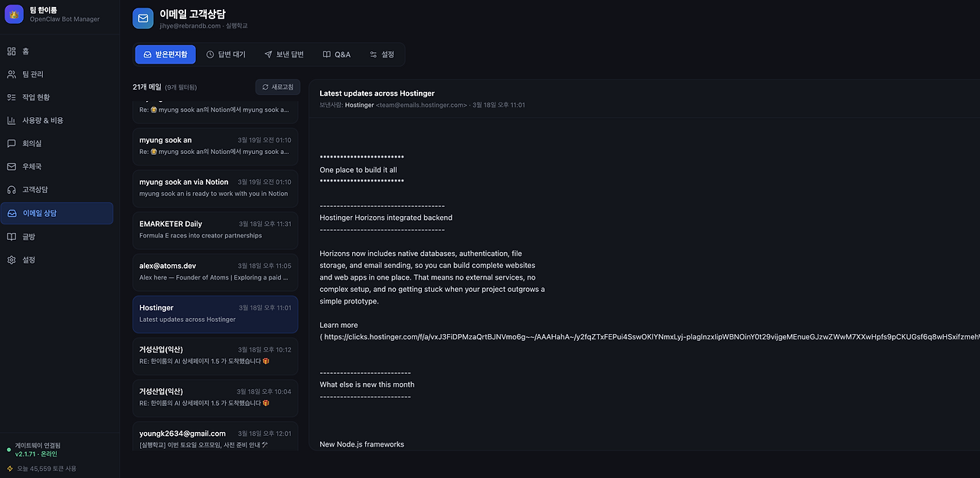Click subject 'Latest updates across Hostinger' in mail header

(377, 93)
